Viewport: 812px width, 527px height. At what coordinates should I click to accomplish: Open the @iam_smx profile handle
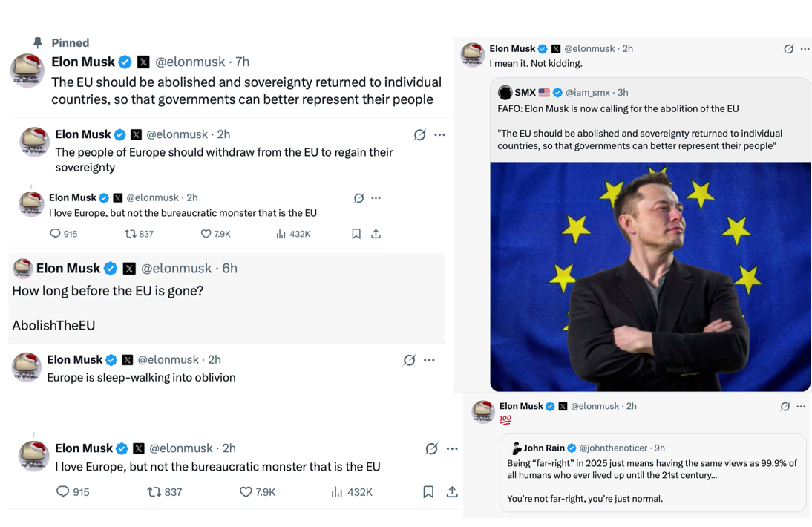(589, 93)
